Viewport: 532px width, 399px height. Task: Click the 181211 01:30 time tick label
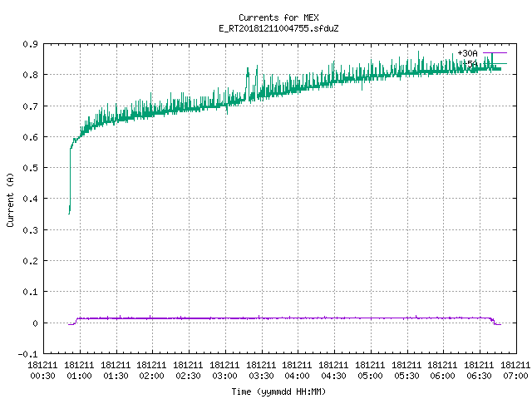(x=116, y=371)
